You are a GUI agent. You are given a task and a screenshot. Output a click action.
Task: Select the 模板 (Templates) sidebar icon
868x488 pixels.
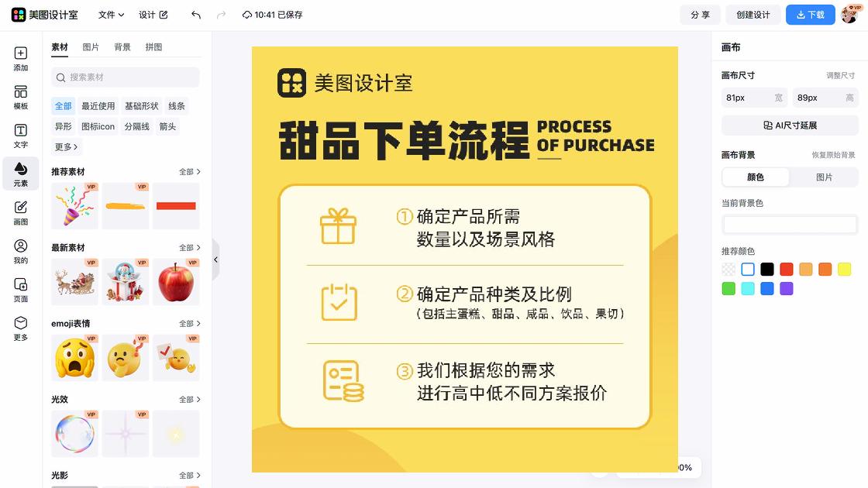pyautogui.click(x=20, y=92)
